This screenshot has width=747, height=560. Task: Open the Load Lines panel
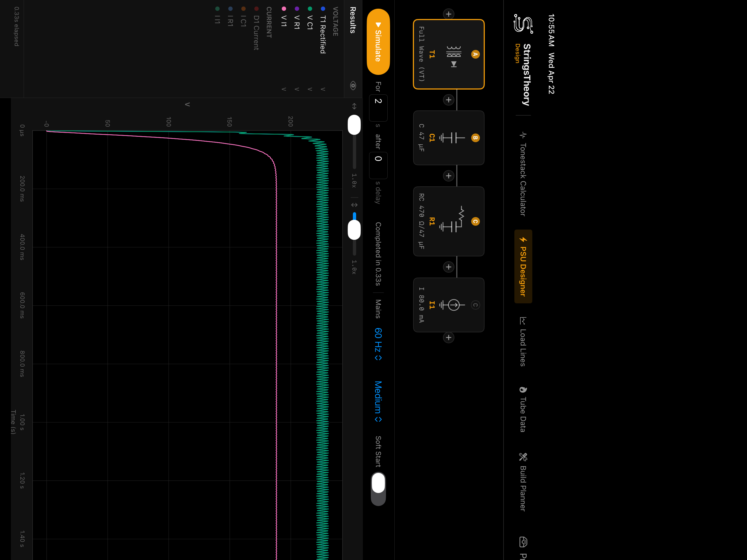coord(523,341)
